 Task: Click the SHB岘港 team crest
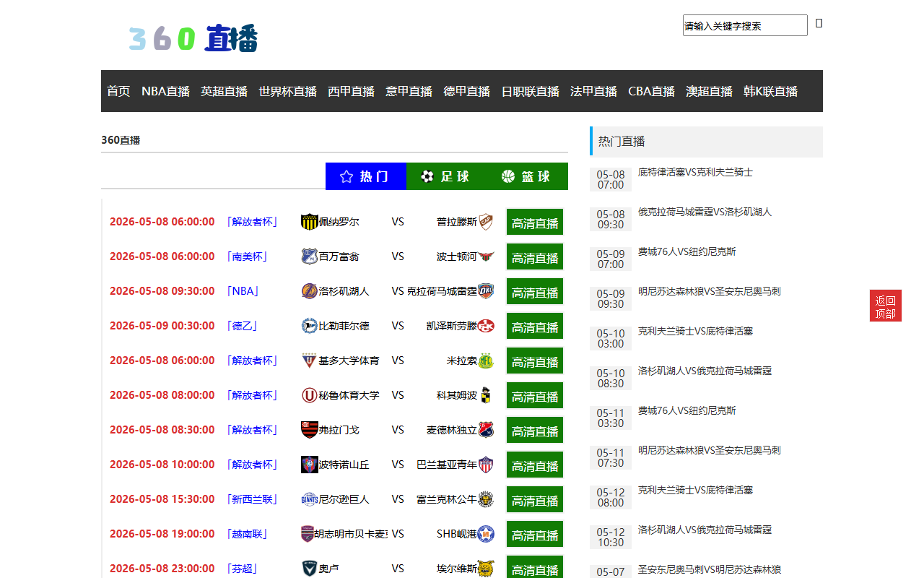click(x=486, y=534)
